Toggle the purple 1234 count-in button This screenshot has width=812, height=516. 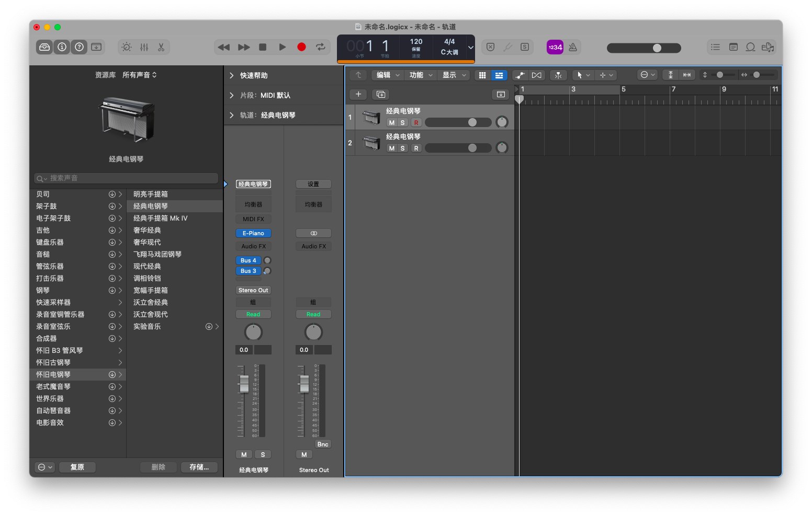(x=555, y=47)
